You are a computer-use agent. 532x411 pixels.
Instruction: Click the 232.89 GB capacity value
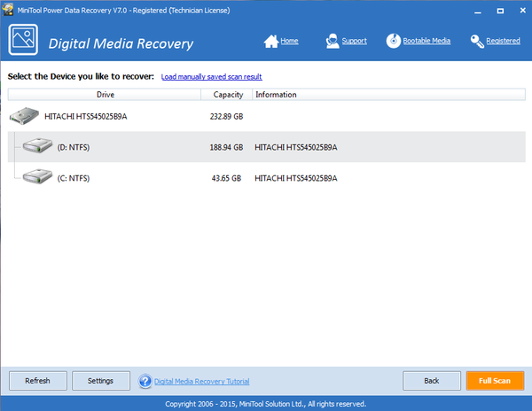click(226, 117)
